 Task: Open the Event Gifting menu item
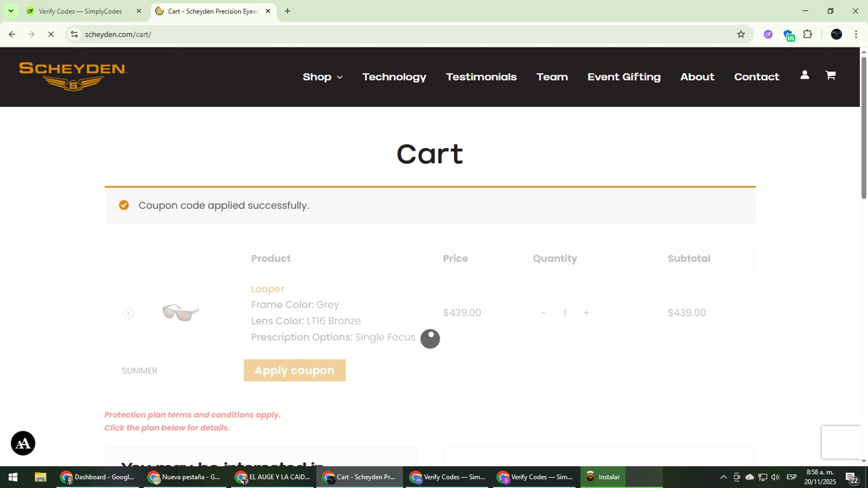pos(624,77)
